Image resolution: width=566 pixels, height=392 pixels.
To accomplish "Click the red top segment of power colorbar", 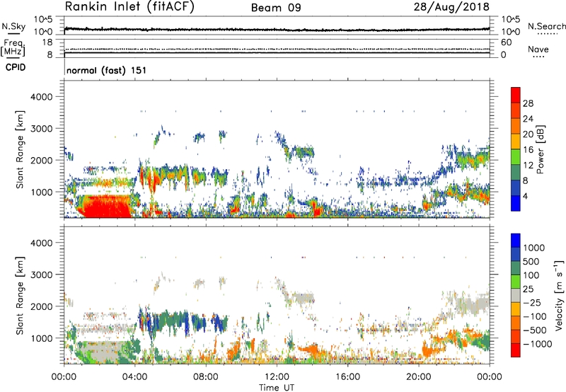I will [516, 96].
